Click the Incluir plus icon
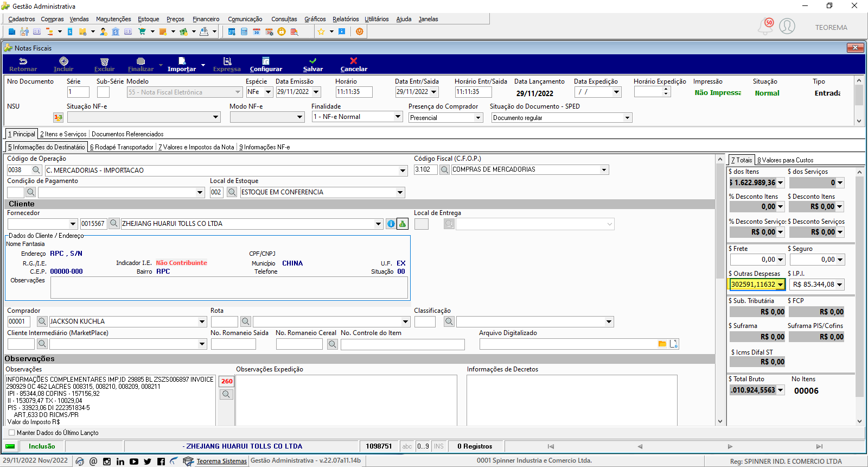Viewport: 868px width, 467px height. (x=63, y=61)
